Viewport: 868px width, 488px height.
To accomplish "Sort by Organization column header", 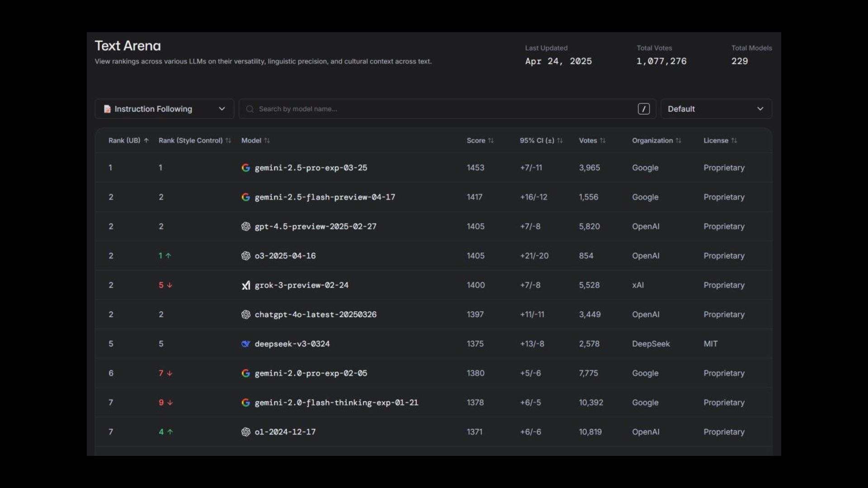I will 656,141.
